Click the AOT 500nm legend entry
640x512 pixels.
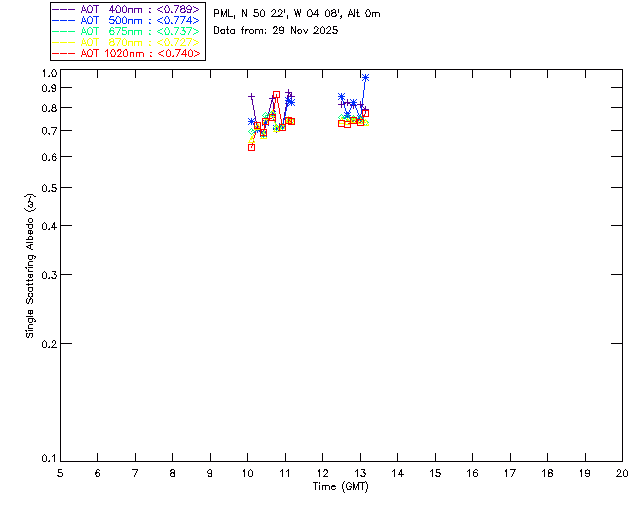point(126,20)
